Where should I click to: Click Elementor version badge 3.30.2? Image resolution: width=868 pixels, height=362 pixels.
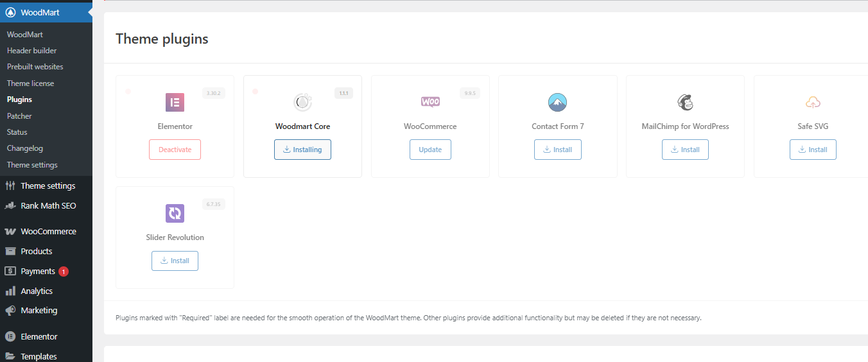[x=213, y=93]
